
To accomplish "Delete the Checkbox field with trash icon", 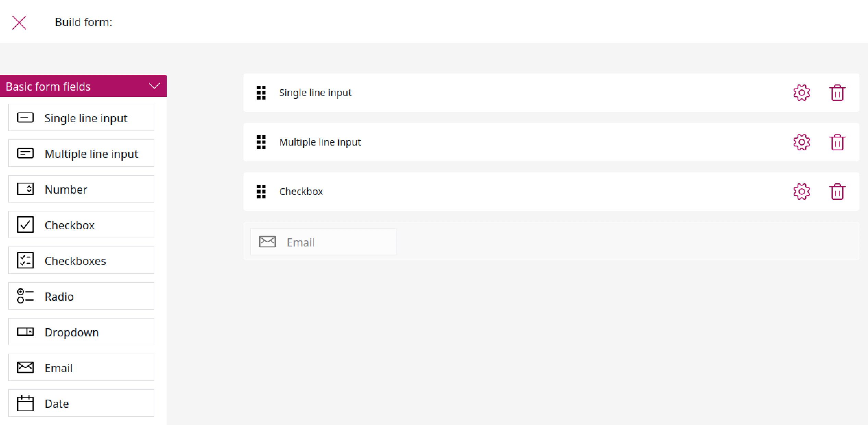I will (x=837, y=192).
